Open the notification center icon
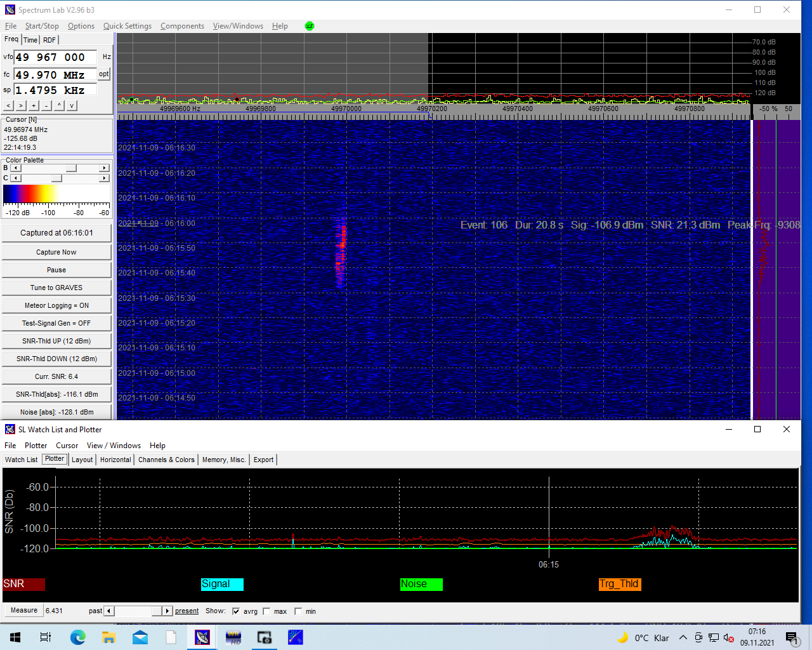 792,638
